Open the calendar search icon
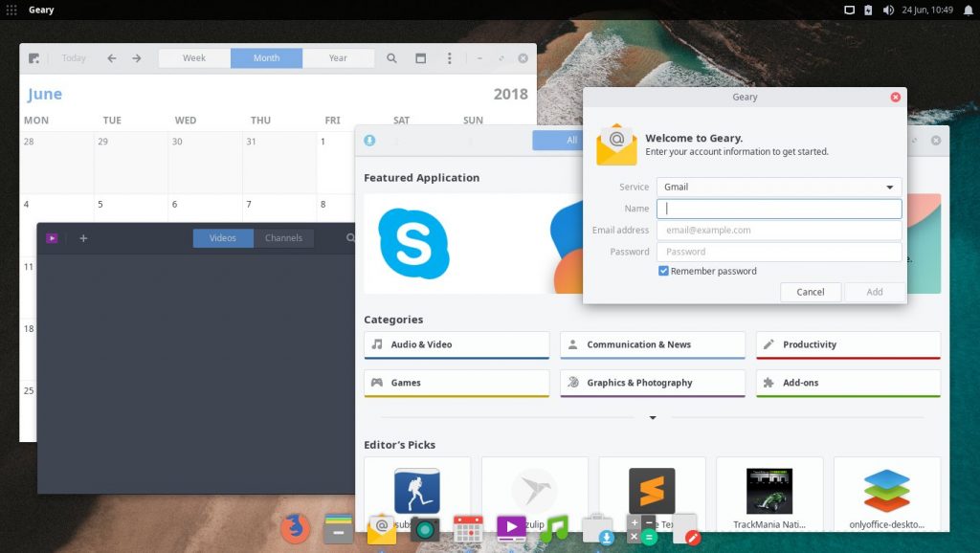This screenshot has height=553, width=980. click(391, 58)
